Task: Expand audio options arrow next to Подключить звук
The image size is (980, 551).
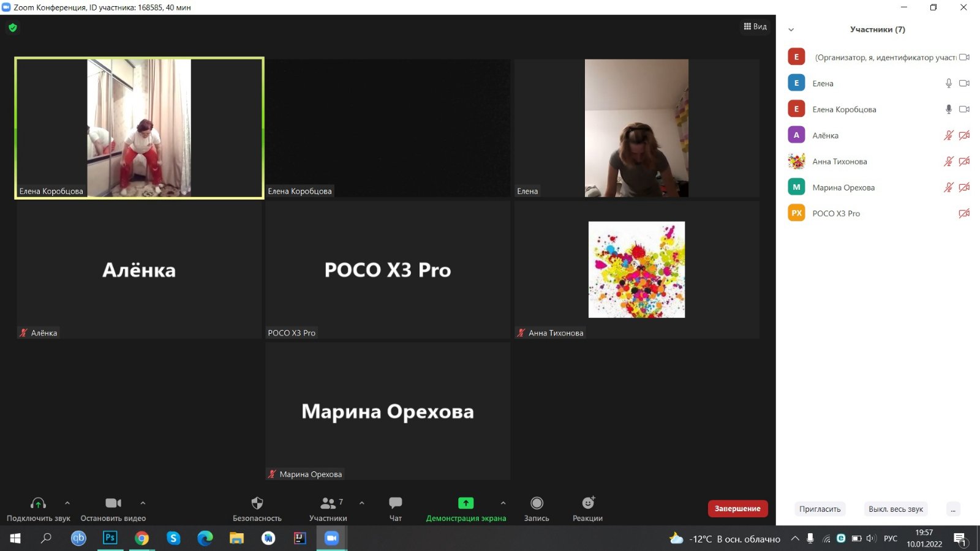Action: coord(67,503)
